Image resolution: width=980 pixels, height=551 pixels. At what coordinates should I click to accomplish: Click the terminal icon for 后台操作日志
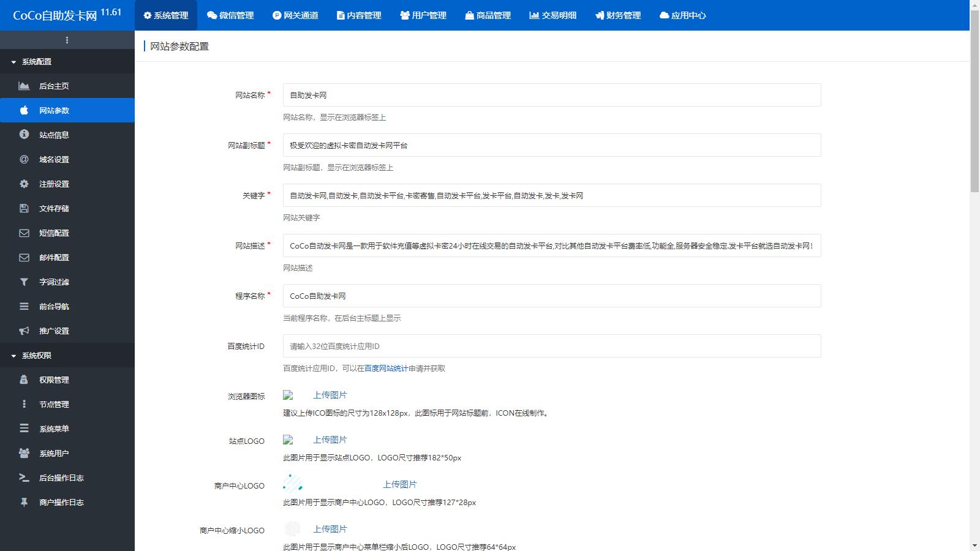23,478
